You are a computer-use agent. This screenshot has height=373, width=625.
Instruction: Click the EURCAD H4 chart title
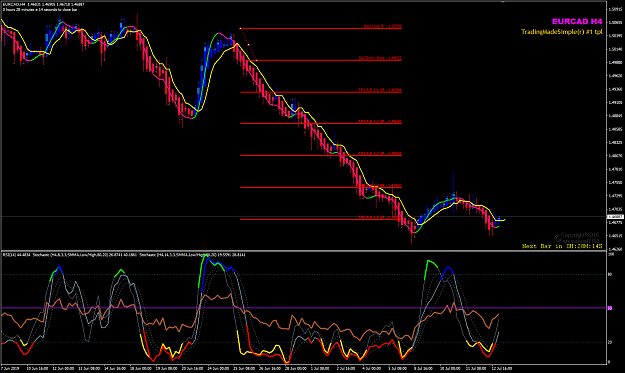pos(577,22)
